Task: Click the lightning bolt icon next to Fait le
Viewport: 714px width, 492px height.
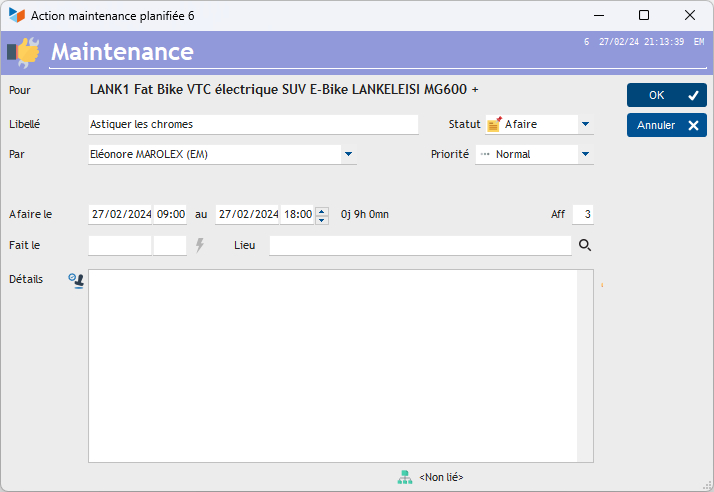Action: click(x=200, y=245)
